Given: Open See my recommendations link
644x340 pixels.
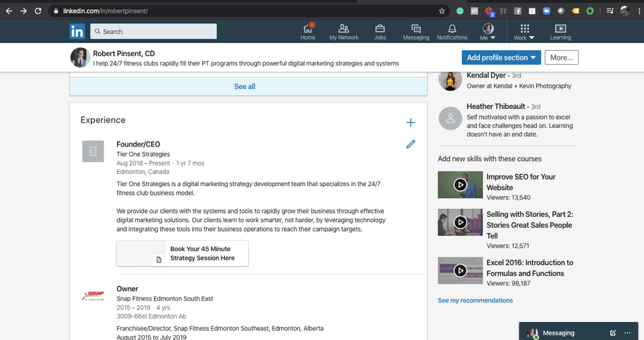Looking at the screenshot, I should pos(475,301).
